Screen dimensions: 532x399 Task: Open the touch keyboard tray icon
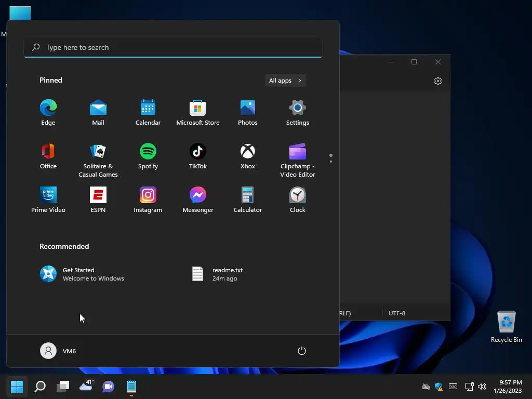[453, 387]
